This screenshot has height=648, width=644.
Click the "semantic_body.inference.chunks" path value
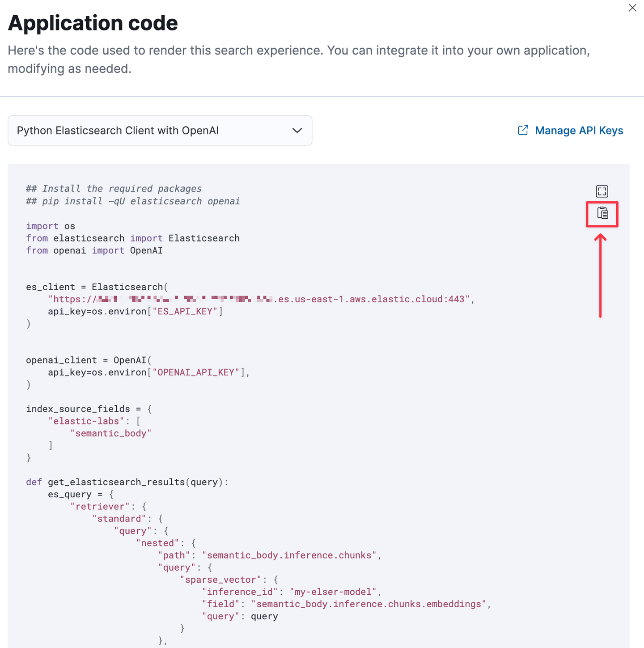[289, 555]
